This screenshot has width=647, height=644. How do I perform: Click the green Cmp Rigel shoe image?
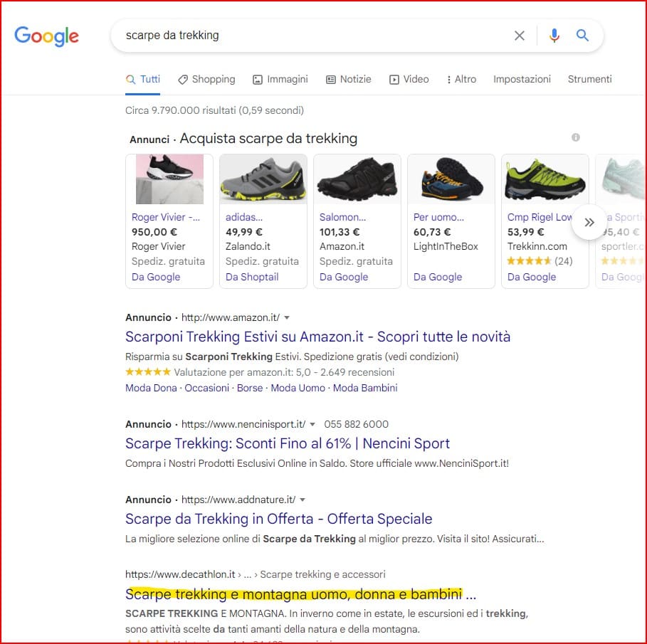coord(545,179)
